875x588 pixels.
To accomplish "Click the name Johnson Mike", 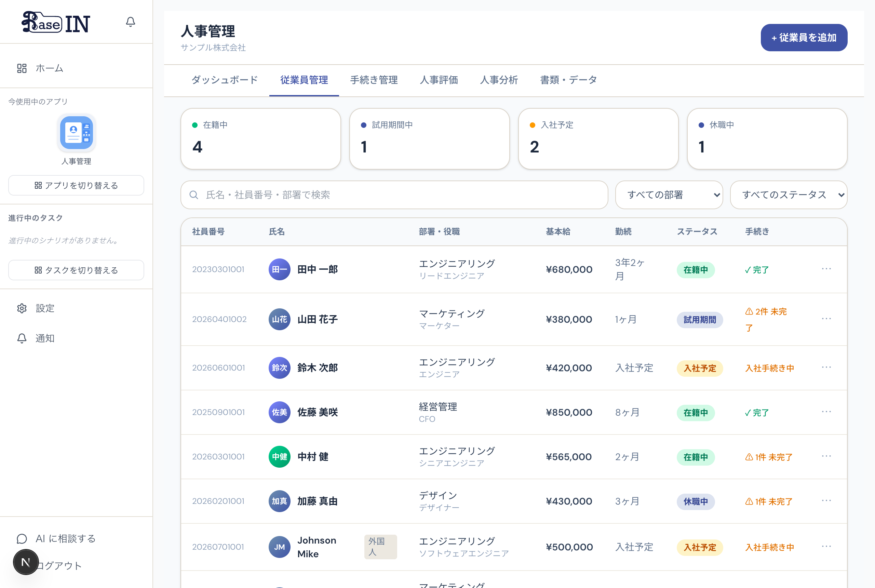I will [317, 547].
